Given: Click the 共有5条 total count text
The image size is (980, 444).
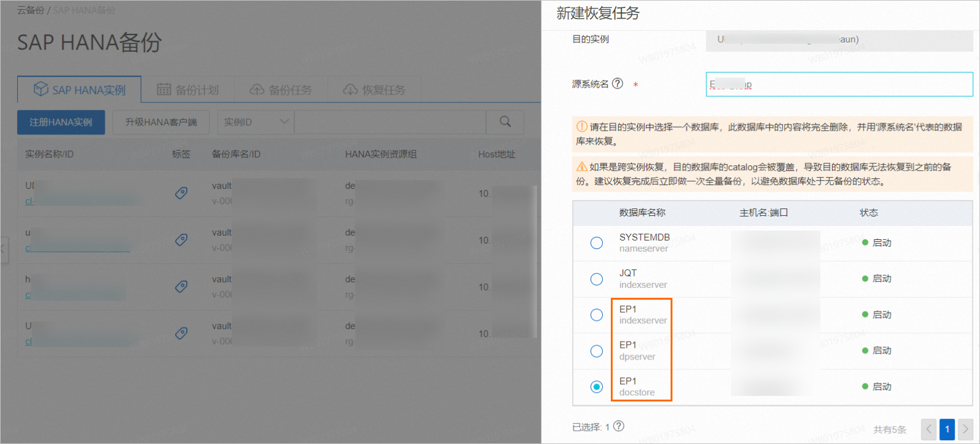Looking at the screenshot, I should point(890,430).
